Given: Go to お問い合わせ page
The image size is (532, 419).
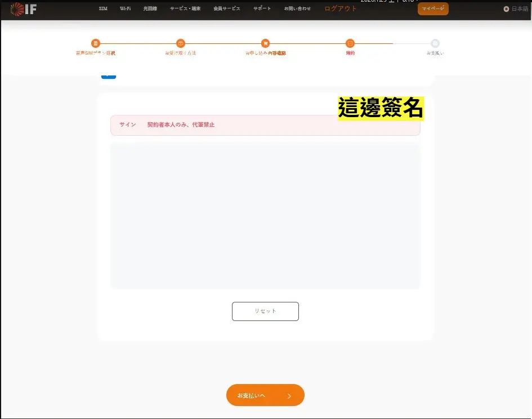Looking at the screenshot, I should 298,8.
